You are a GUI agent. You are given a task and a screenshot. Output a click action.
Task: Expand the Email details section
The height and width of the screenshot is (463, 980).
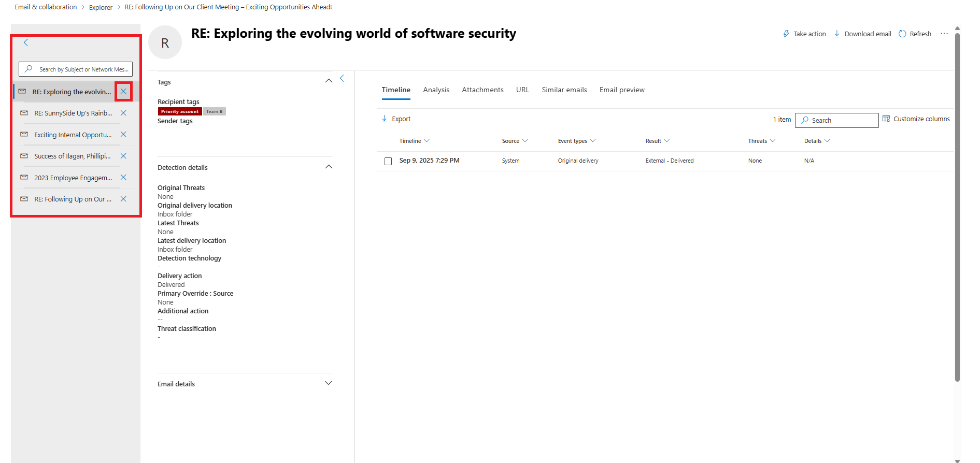[329, 383]
